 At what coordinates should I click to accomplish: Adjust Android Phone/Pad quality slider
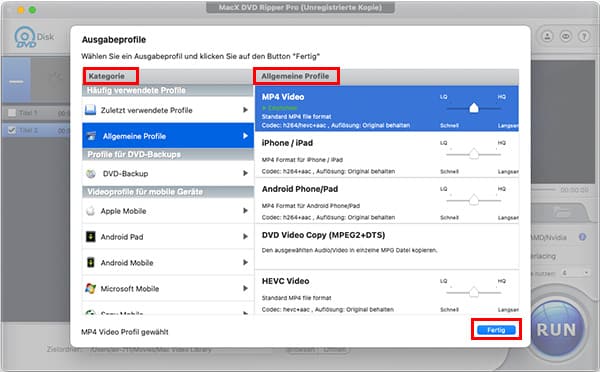click(474, 200)
